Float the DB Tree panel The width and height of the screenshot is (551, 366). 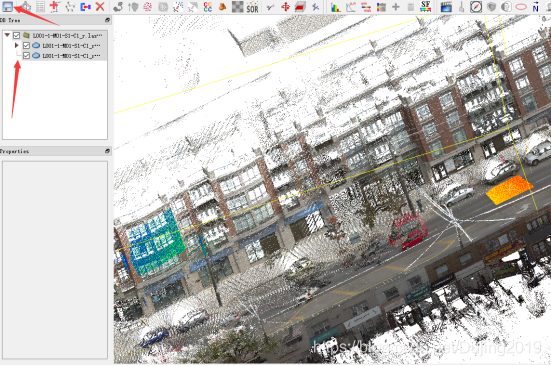pyautogui.click(x=108, y=20)
